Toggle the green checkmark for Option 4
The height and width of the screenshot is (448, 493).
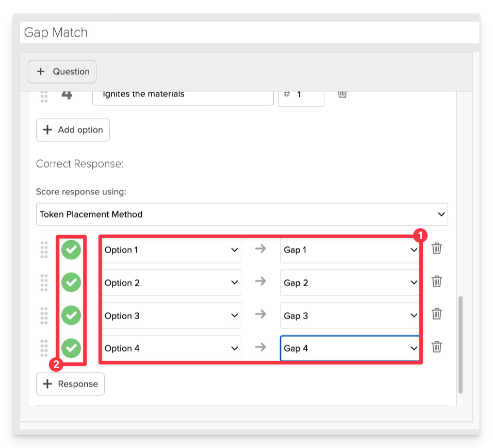tap(71, 348)
